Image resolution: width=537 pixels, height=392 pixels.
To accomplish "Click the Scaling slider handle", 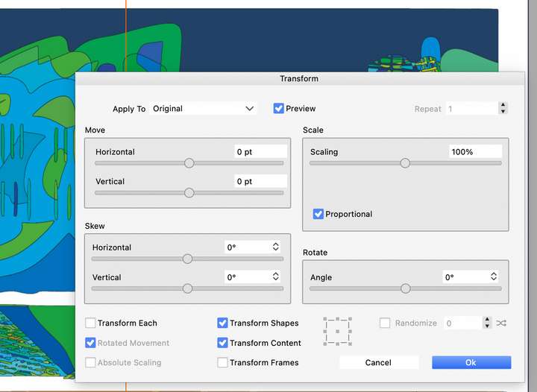I will 405,163.
